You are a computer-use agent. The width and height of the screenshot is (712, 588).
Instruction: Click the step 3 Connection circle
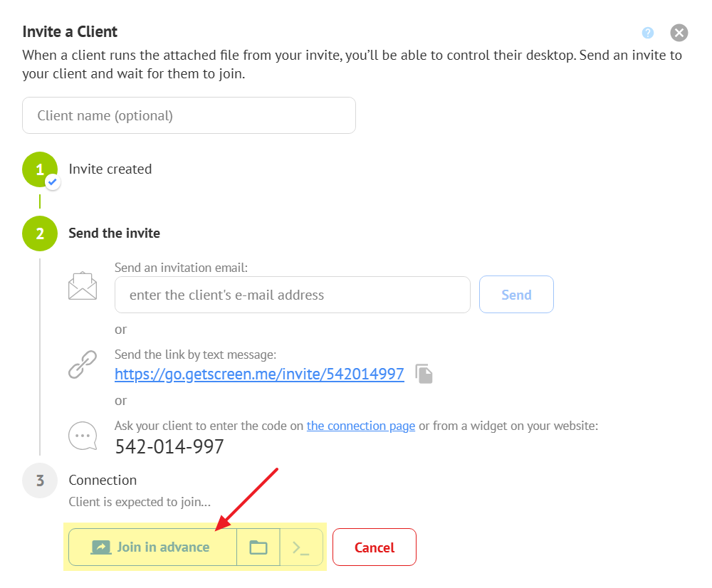coord(39,481)
